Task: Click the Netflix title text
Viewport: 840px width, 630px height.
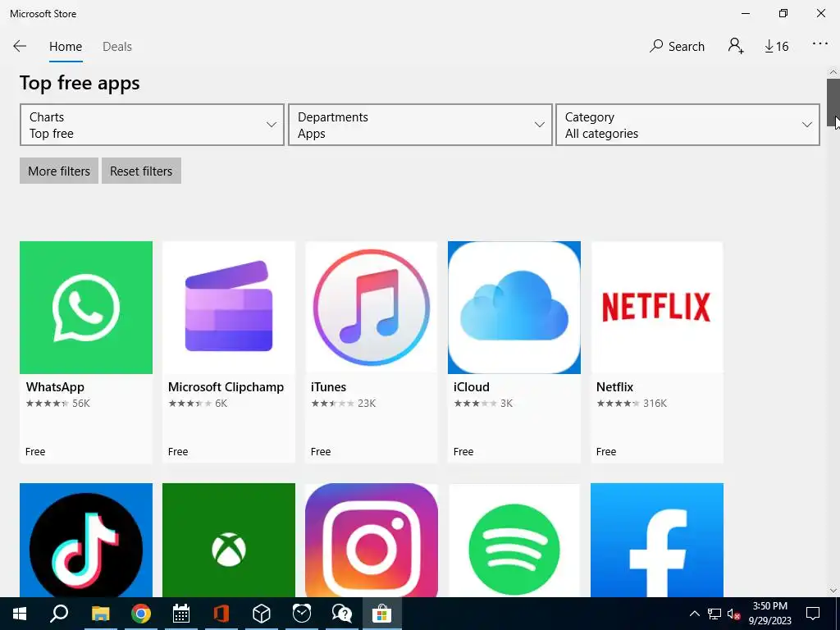Action: click(615, 387)
